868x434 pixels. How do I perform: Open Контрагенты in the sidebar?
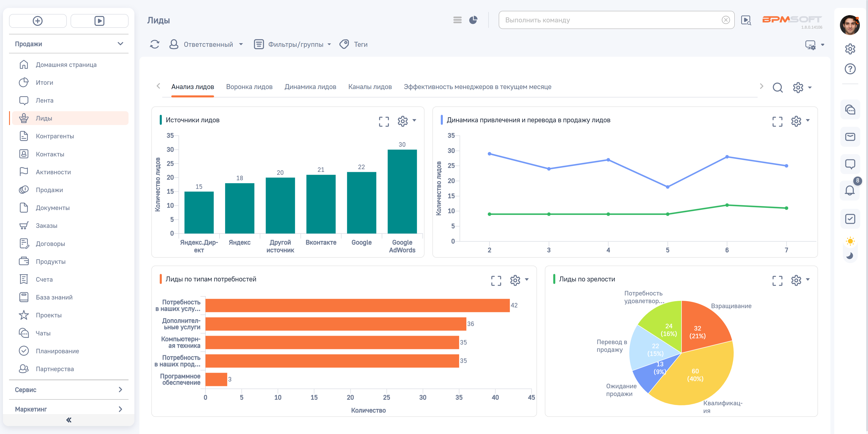pos(55,136)
